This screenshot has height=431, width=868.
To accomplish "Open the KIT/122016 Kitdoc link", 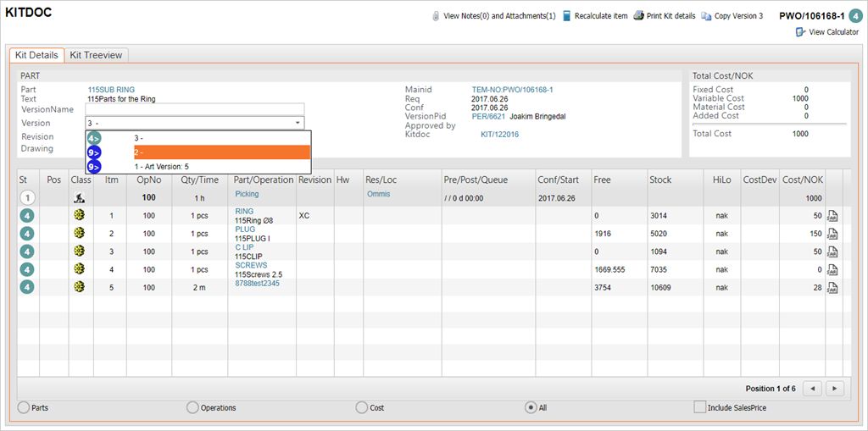I will (x=499, y=135).
